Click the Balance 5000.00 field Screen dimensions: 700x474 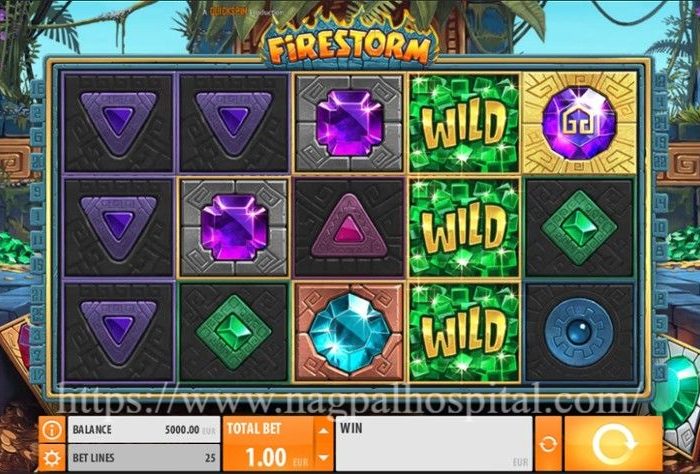coord(144,430)
